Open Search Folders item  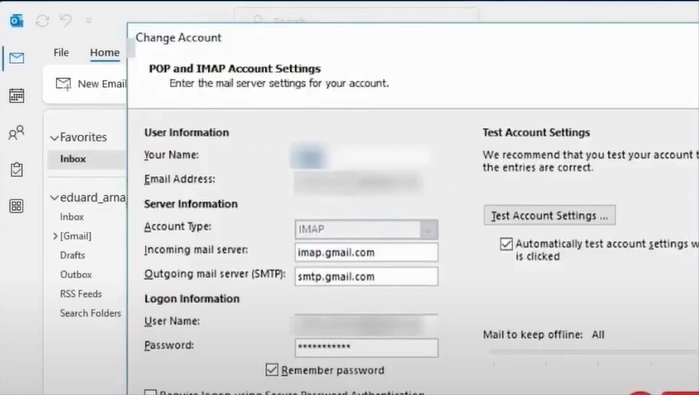tap(90, 313)
